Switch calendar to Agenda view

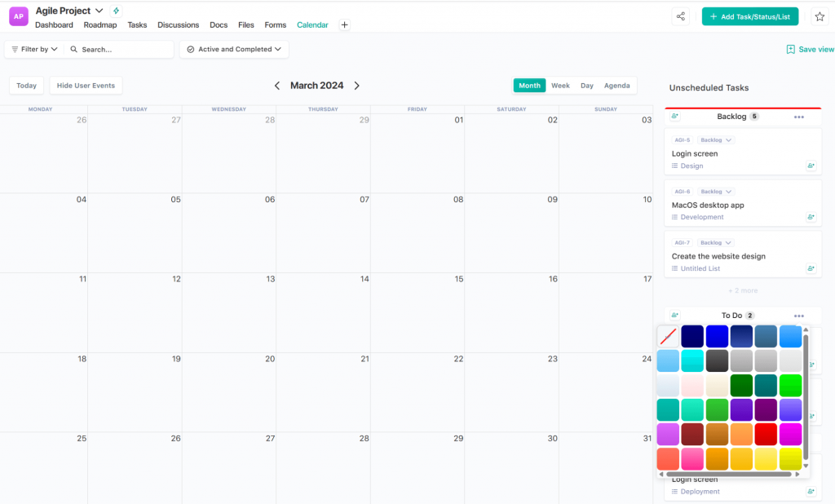point(616,86)
